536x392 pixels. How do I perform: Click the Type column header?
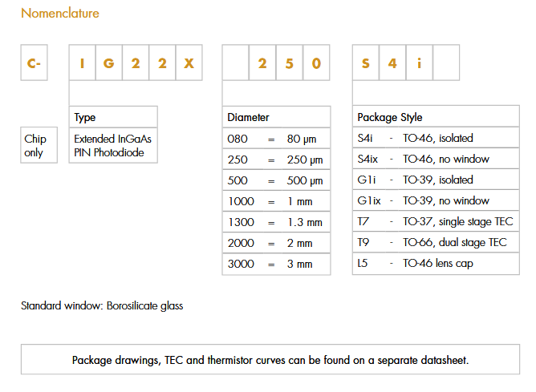pyautogui.click(x=113, y=118)
